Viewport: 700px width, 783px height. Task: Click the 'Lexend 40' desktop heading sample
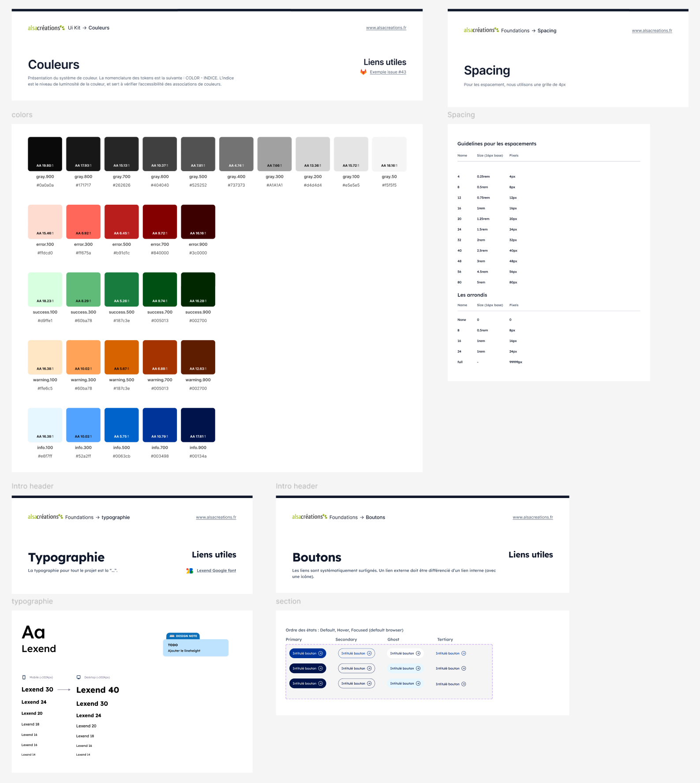click(98, 690)
